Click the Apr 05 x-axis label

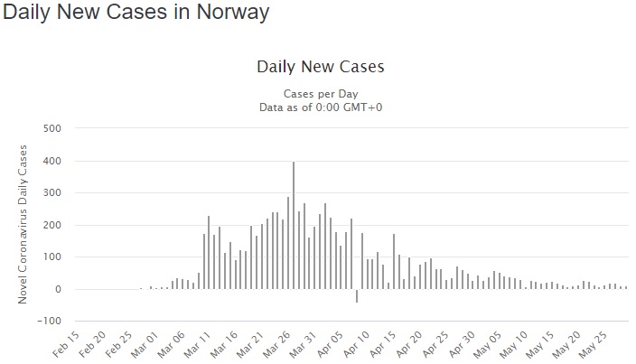coord(331,344)
